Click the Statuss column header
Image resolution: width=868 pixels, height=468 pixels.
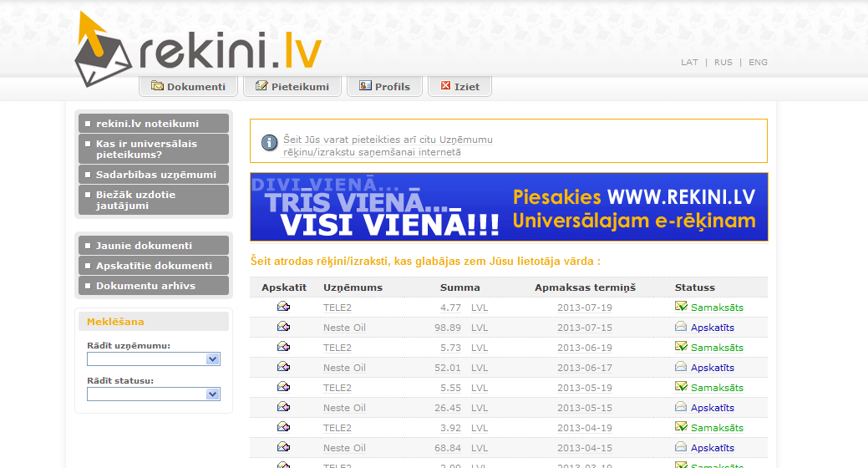coord(695,287)
